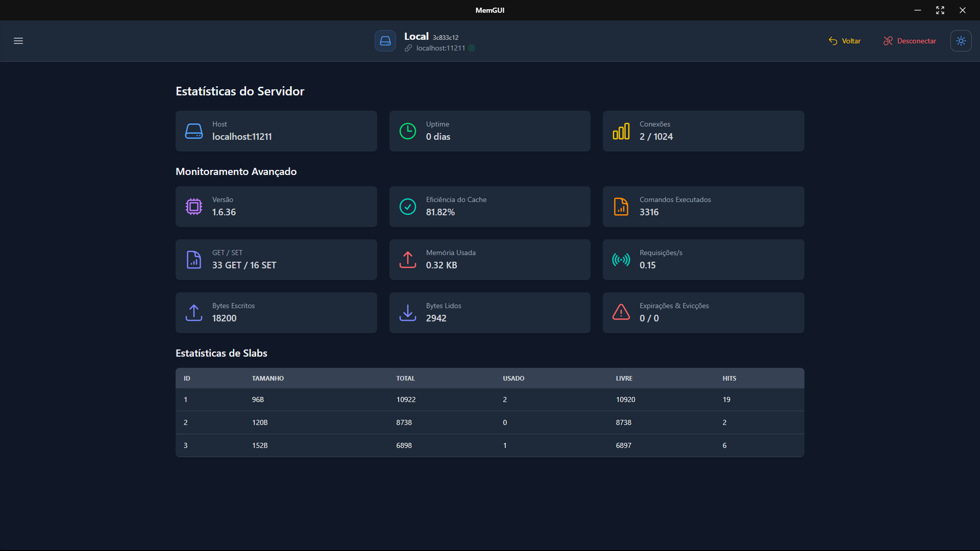Screen dimensions: 980x551
Task: Click the Memória Usada upload icon
Action: 408,260
